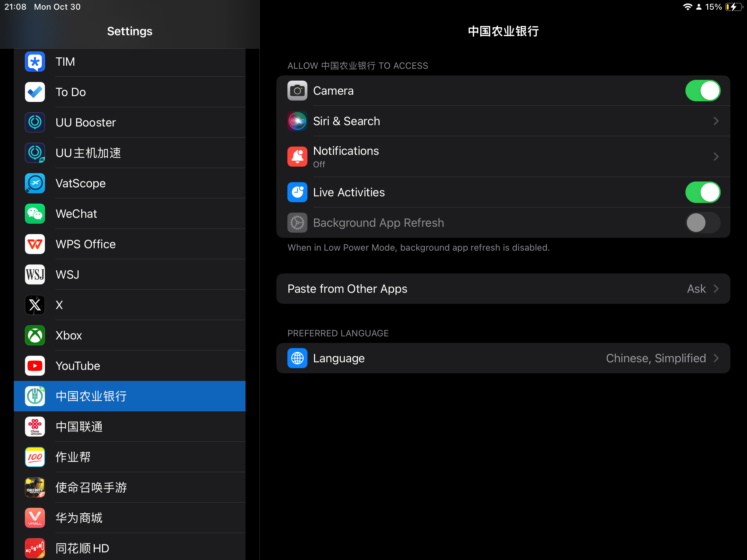Open the VatScope app icon
Screen dimensions: 747x560
click(x=35, y=183)
